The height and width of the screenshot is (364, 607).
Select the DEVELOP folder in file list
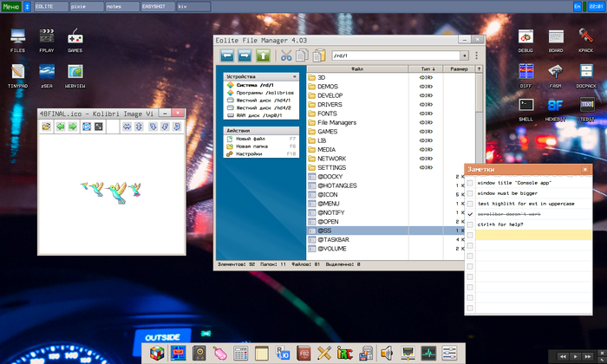pos(330,95)
